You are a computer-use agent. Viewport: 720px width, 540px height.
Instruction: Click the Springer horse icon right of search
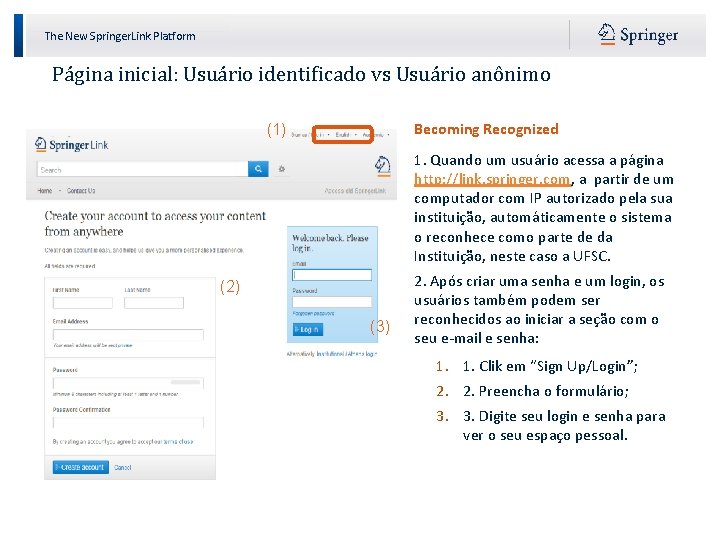point(382,166)
